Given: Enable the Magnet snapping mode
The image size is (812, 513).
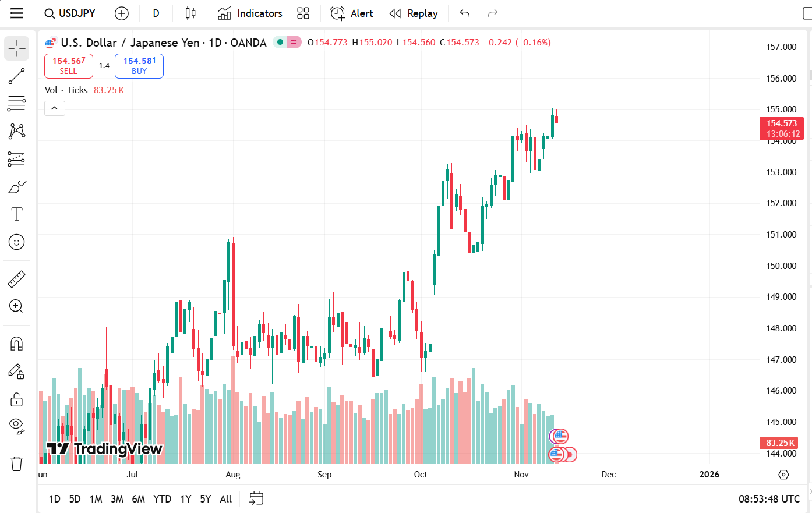Looking at the screenshot, I should click(16, 343).
